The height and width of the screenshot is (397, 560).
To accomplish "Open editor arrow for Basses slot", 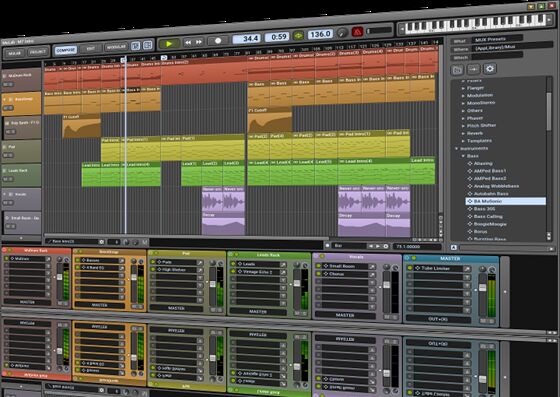I will (x=122, y=260).
